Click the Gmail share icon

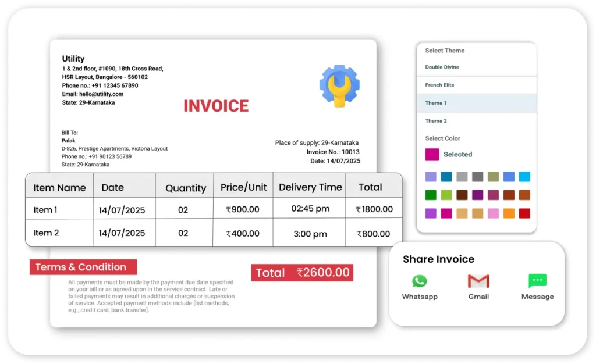click(x=478, y=281)
